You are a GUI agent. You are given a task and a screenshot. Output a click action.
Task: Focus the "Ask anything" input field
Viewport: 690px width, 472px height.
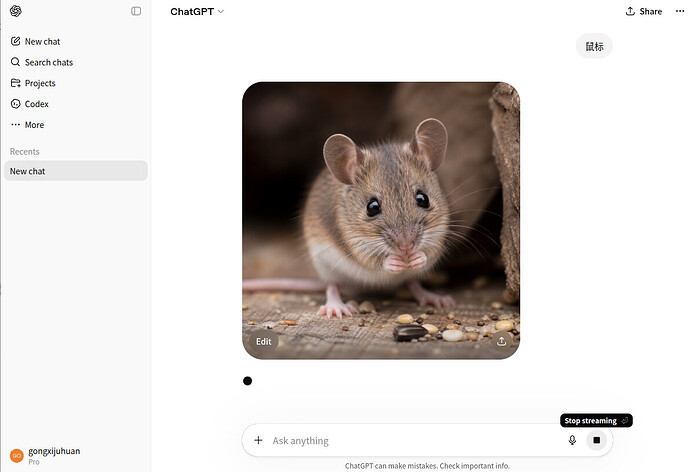point(414,440)
